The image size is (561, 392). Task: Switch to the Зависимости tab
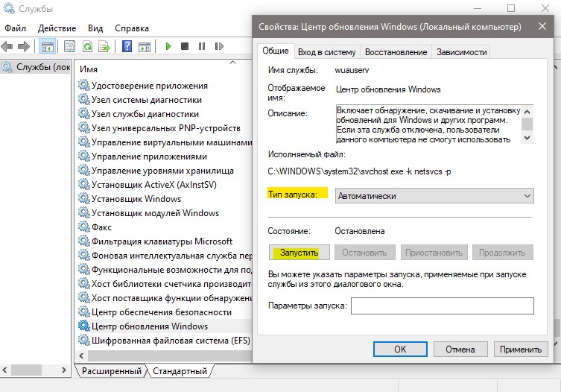pyautogui.click(x=461, y=52)
